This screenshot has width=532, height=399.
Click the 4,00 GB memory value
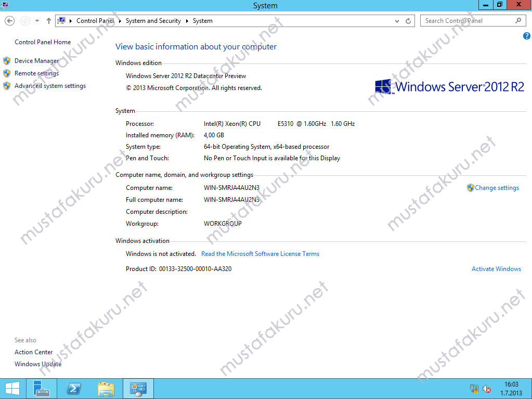pos(214,135)
